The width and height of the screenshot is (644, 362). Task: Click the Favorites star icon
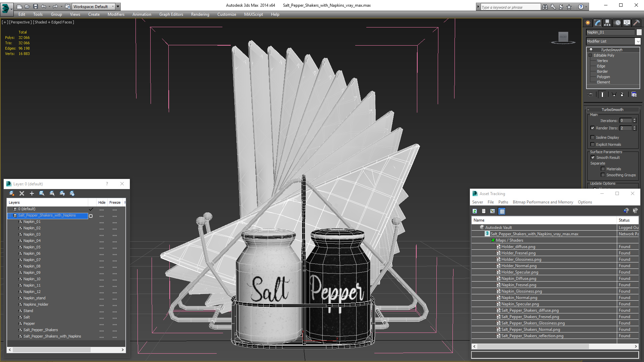[569, 7]
